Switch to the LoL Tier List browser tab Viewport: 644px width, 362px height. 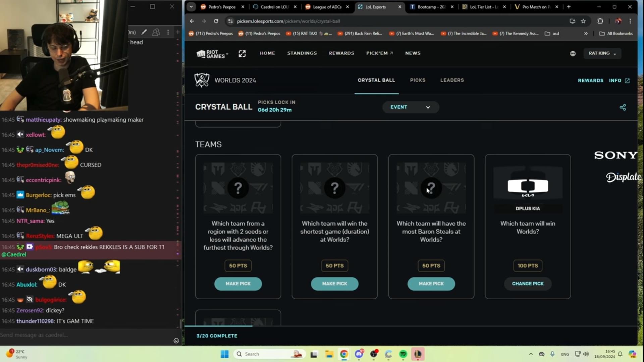tap(484, 7)
